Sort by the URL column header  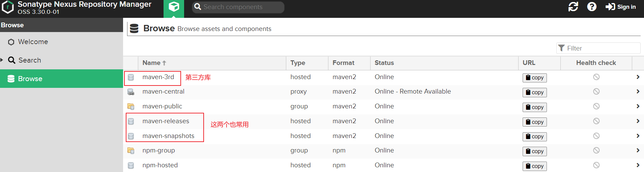tap(539, 63)
